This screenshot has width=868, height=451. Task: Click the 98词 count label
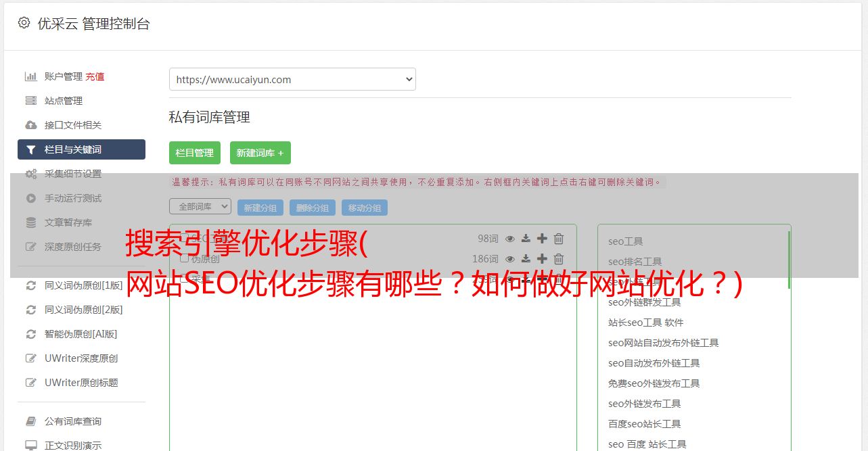coord(488,239)
